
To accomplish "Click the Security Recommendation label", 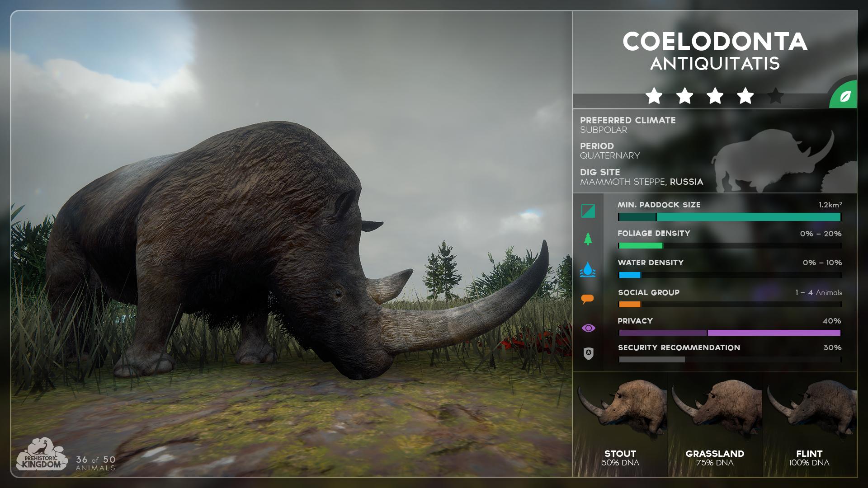I will tap(679, 347).
